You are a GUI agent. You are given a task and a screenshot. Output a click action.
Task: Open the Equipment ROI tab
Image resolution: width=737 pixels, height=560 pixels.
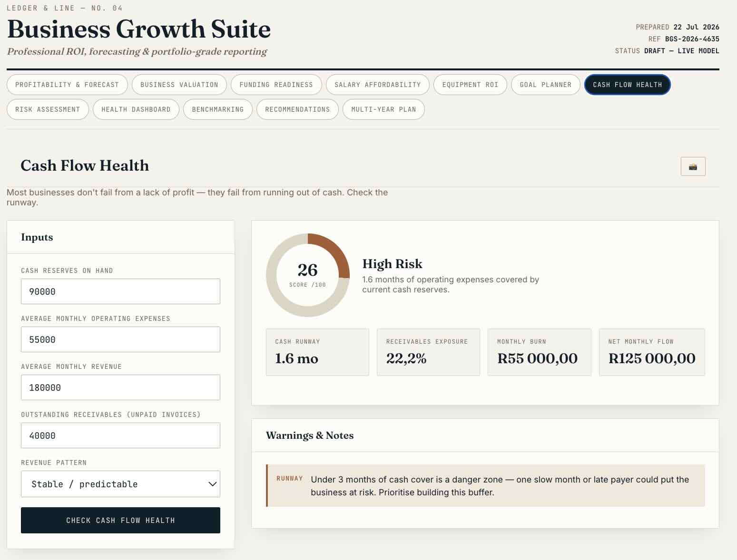click(x=470, y=85)
